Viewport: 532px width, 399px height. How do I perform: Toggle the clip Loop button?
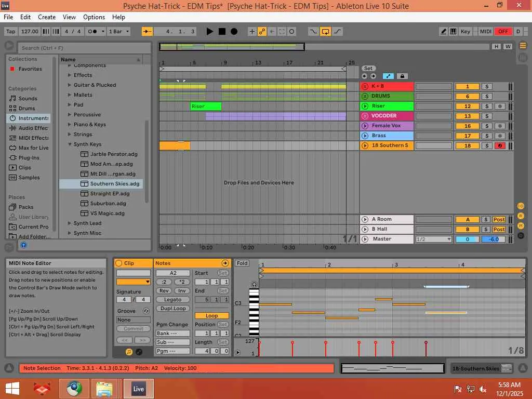[212, 315]
